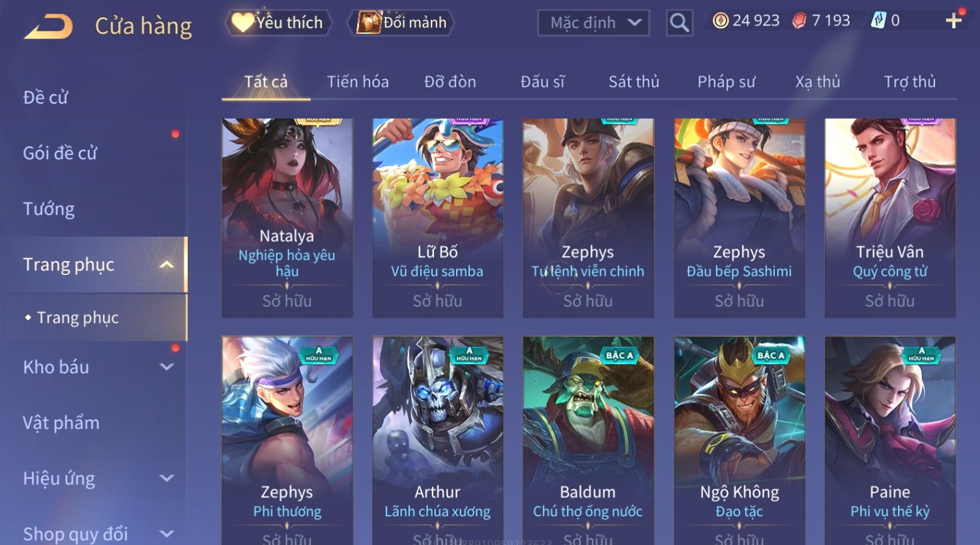Open Đổi mảnh shard exchange chest

point(401,23)
